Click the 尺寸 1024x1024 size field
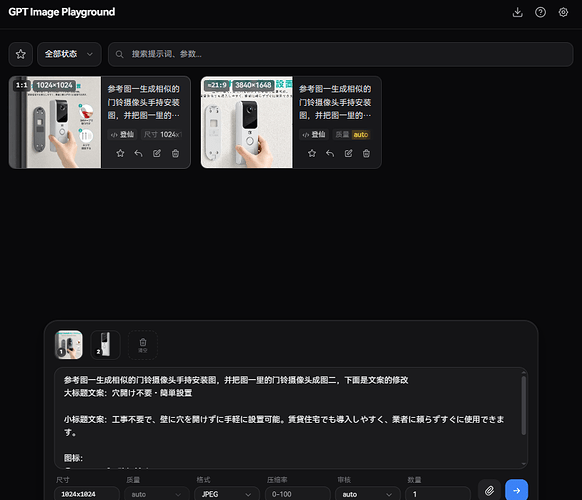The height and width of the screenshot is (500, 582). pyautogui.click(x=87, y=494)
